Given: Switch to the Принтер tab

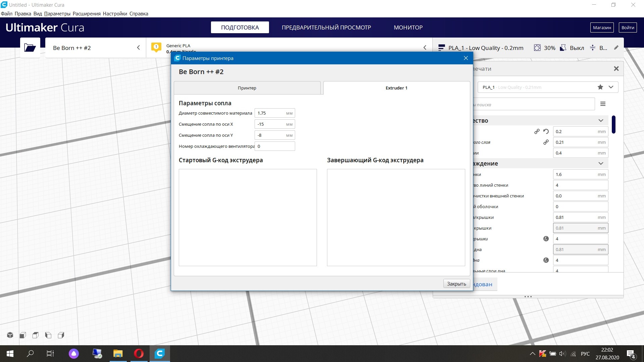Looking at the screenshot, I should coord(247,88).
